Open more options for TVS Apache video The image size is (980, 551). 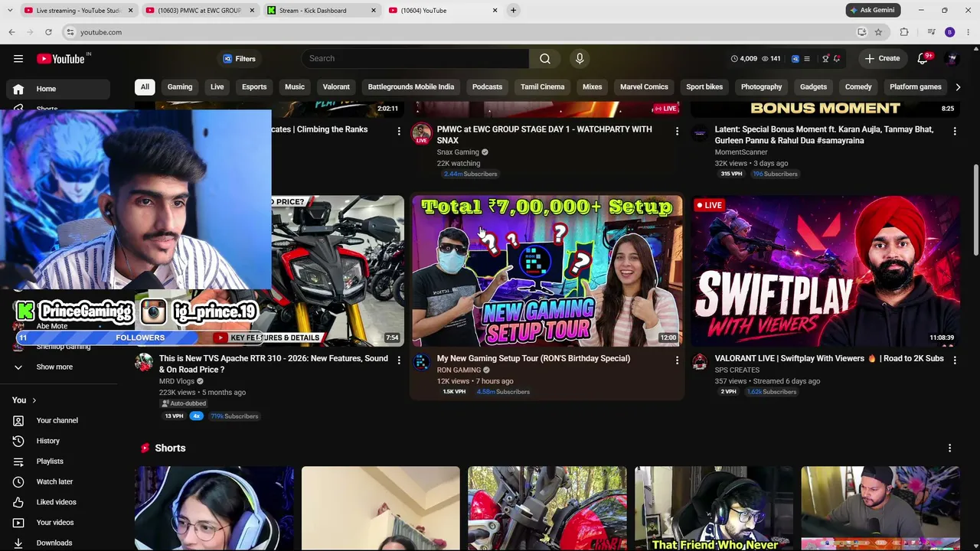tap(399, 360)
